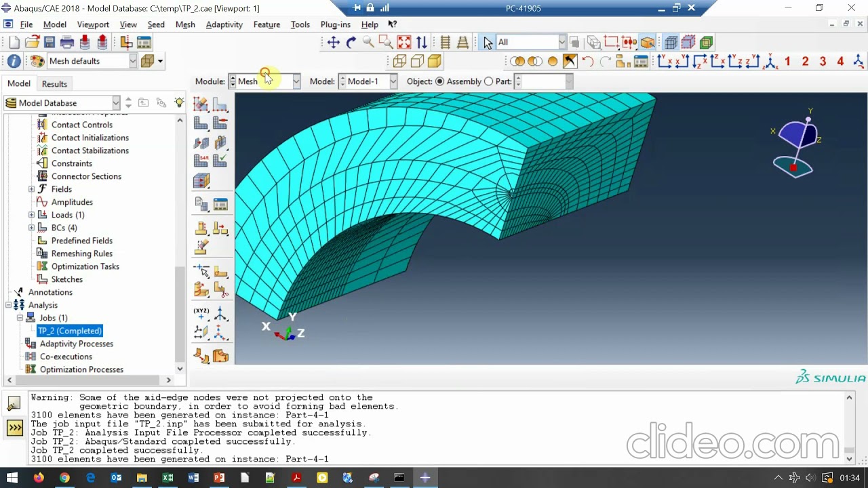Image resolution: width=868 pixels, height=488 pixels.
Task: Select the Box Zoom tool
Action: click(x=386, y=43)
